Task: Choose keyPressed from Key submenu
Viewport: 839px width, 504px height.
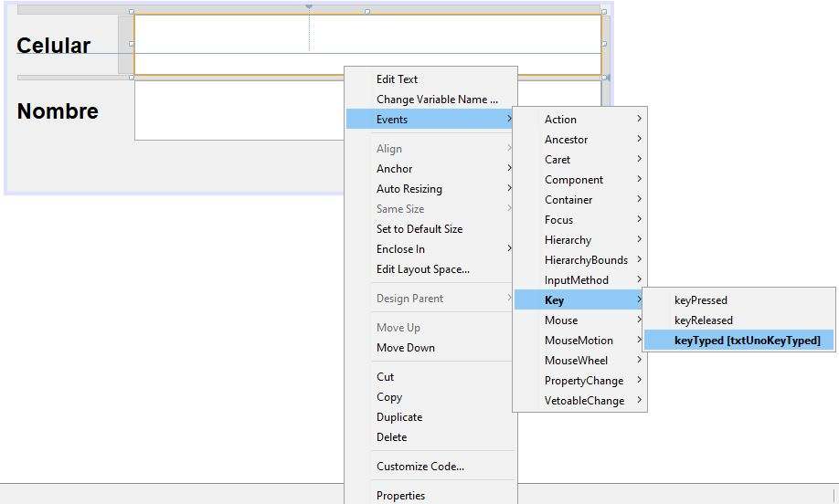Action: tap(700, 300)
